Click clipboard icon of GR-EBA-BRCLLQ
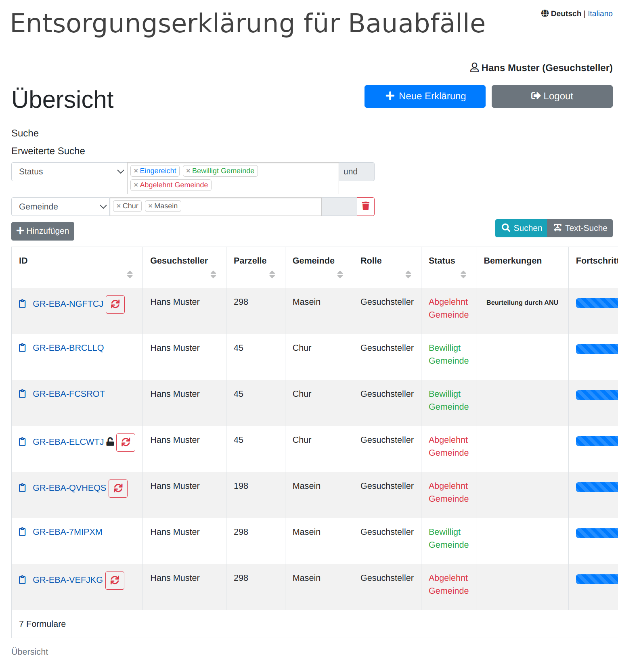 [23, 348]
